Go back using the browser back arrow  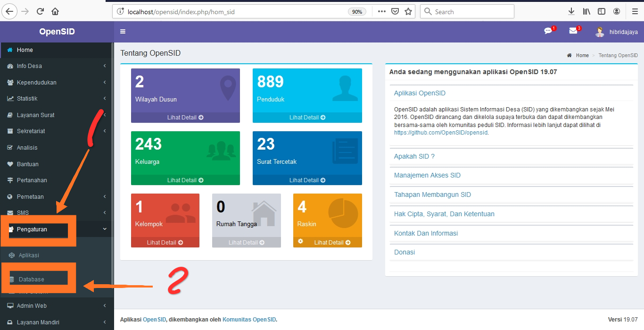pyautogui.click(x=10, y=11)
